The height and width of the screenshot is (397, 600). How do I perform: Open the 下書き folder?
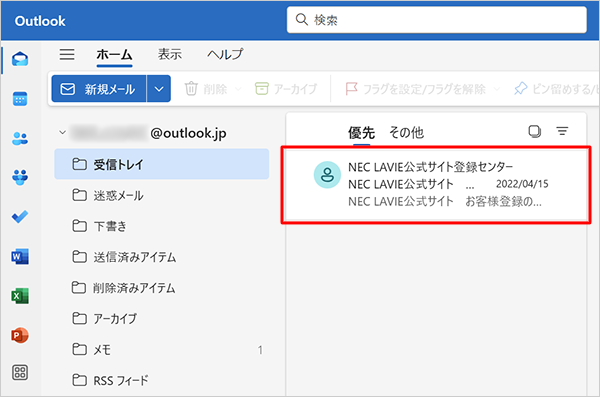click(161, 226)
